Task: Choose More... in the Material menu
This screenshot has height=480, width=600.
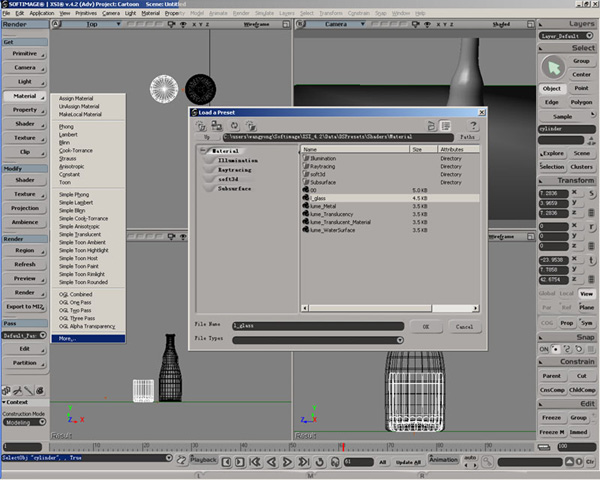Action: click(88, 338)
